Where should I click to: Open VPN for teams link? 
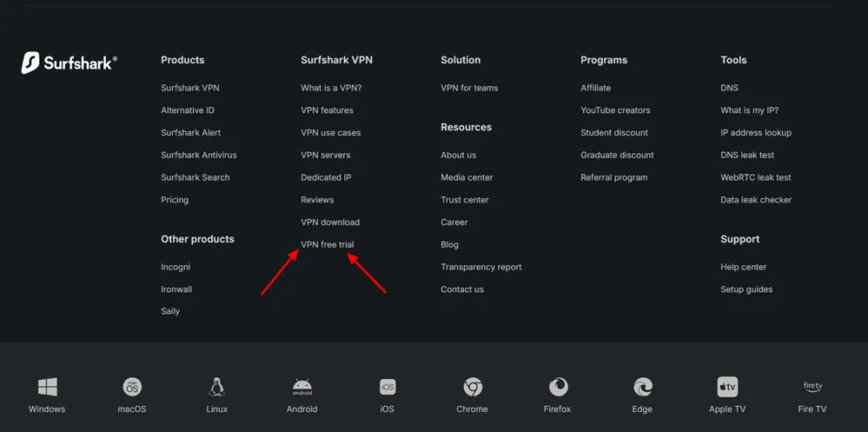tap(469, 88)
